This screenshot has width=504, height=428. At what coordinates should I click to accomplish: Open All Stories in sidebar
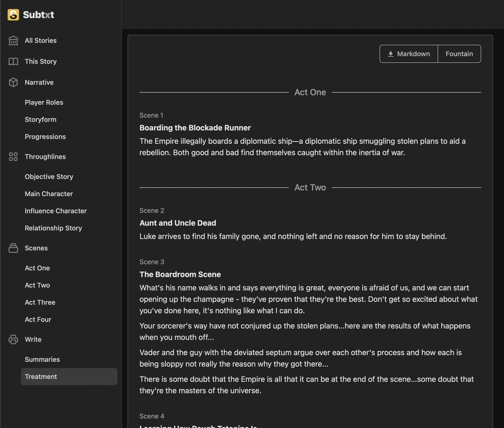tap(41, 40)
